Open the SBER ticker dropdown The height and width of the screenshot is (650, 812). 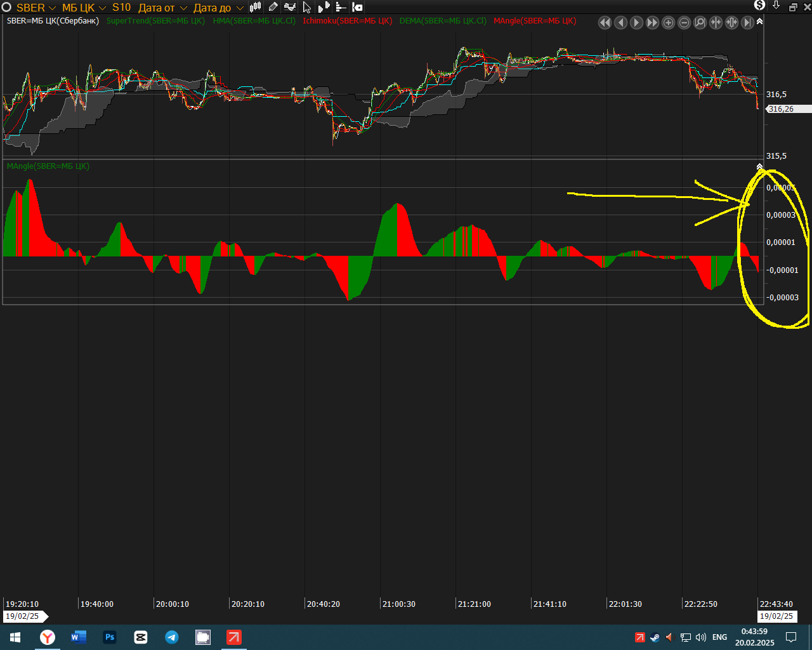point(36,8)
